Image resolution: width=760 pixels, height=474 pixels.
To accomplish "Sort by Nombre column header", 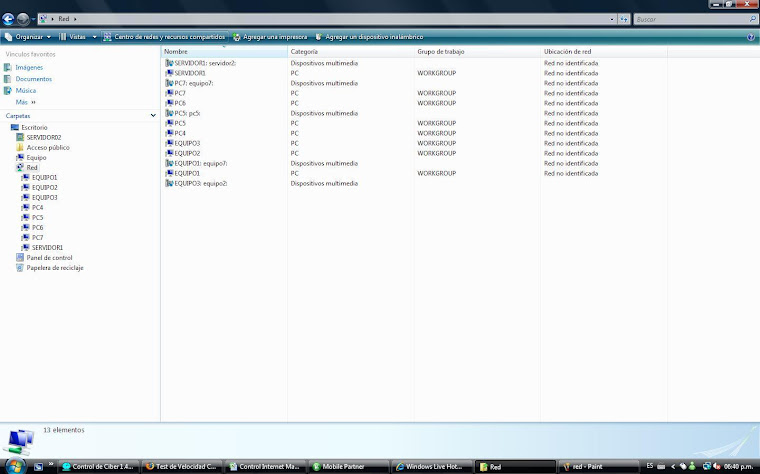I will tap(224, 51).
